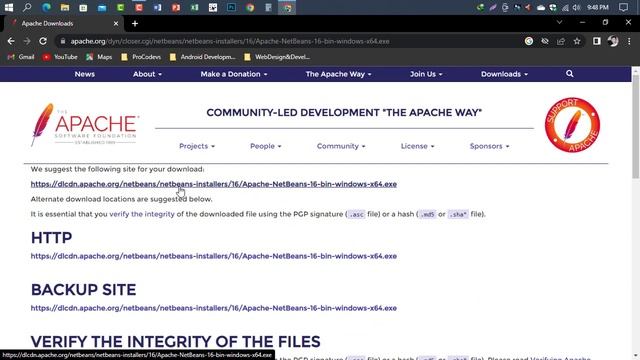Image resolution: width=640 pixels, height=360 pixels.
Task: Open the user profile avatar
Action: pos(613,41)
